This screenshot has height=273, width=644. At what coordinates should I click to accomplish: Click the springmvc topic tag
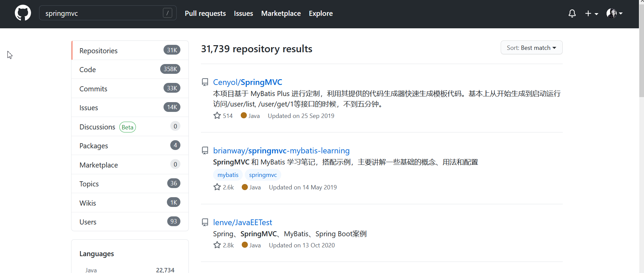(263, 175)
